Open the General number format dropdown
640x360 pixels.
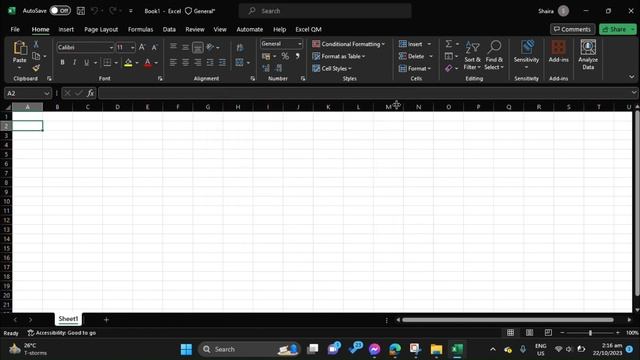tap(300, 44)
